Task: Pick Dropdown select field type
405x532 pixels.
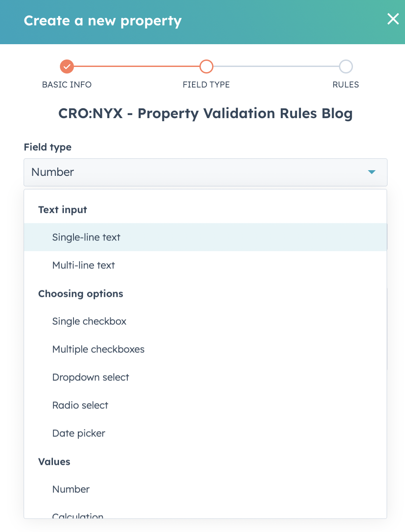Action: tap(91, 377)
